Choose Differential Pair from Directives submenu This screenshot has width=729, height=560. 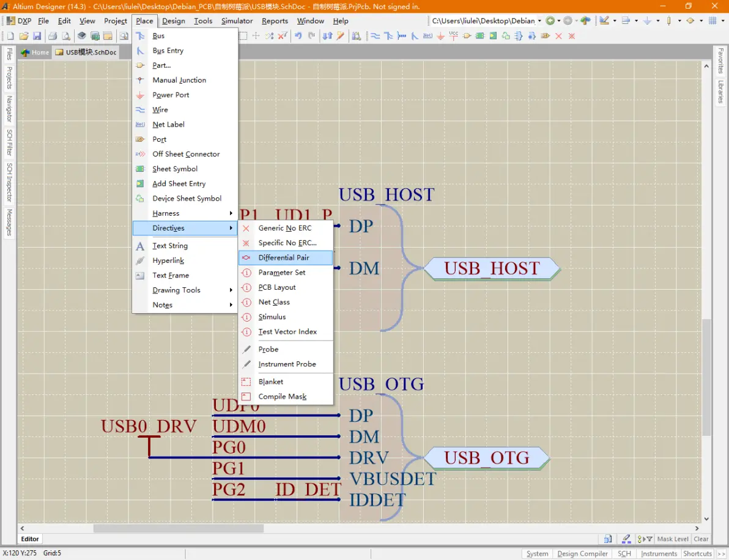coord(286,257)
